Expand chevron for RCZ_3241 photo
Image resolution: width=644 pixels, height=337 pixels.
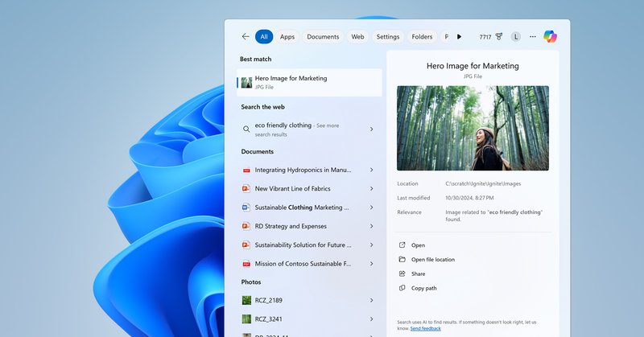point(372,319)
